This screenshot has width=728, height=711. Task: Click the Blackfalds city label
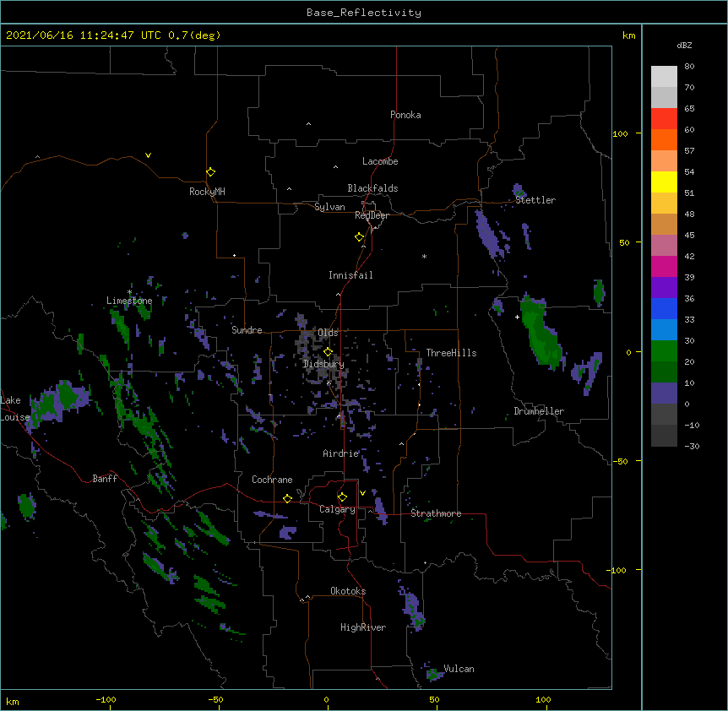click(372, 188)
